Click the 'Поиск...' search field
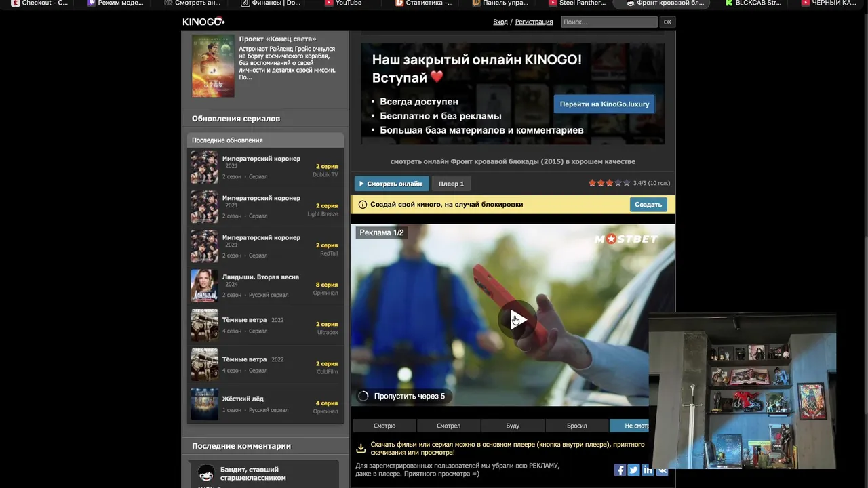The image size is (868, 488). (609, 22)
